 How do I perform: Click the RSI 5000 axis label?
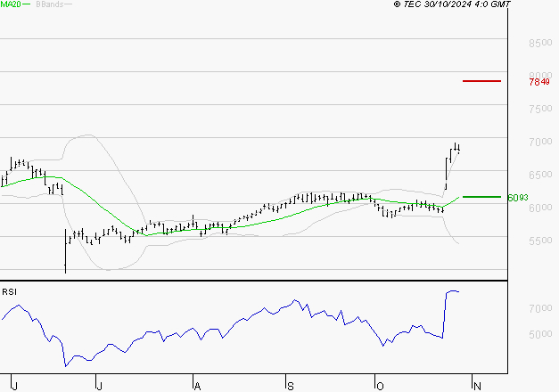point(540,334)
